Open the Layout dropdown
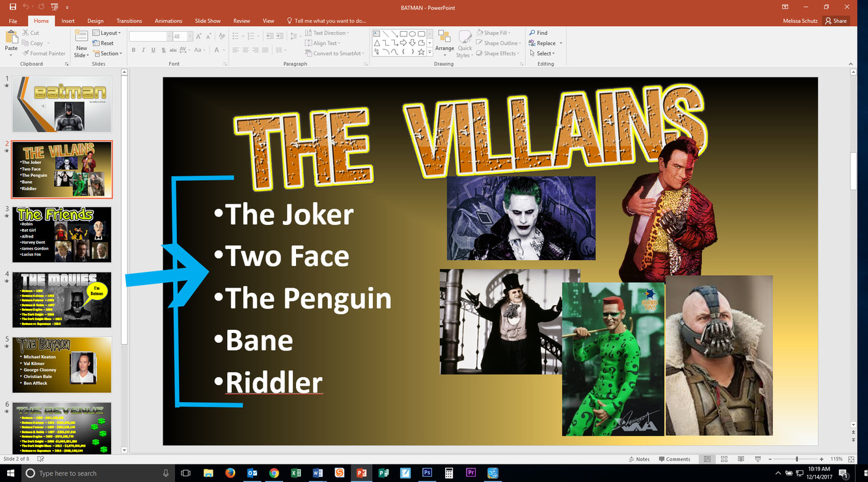 (x=107, y=33)
